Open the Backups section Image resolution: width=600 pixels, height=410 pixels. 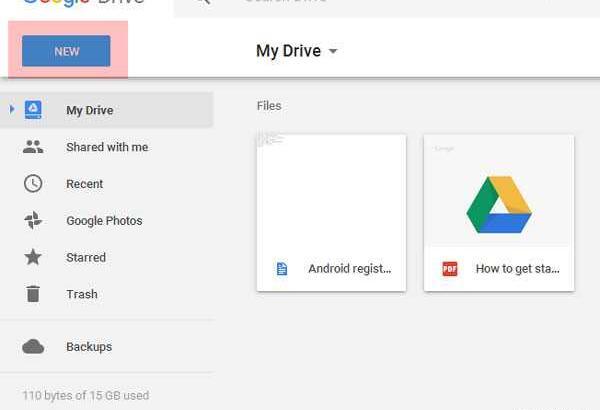coord(89,346)
